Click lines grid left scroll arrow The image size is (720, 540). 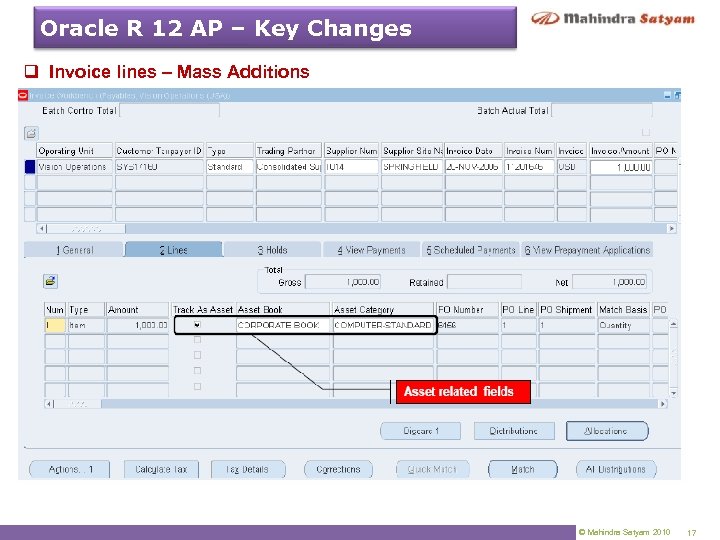point(49,404)
